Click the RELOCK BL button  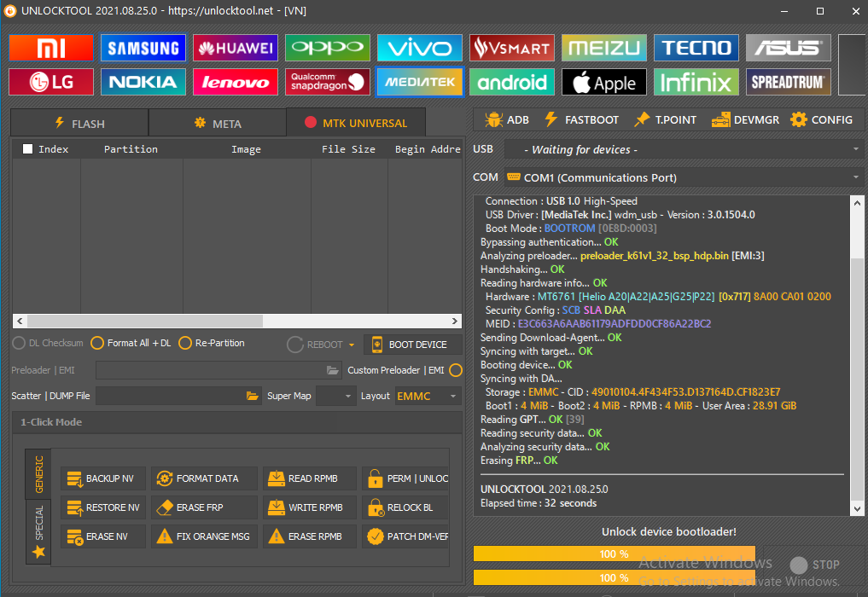point(405,507)
